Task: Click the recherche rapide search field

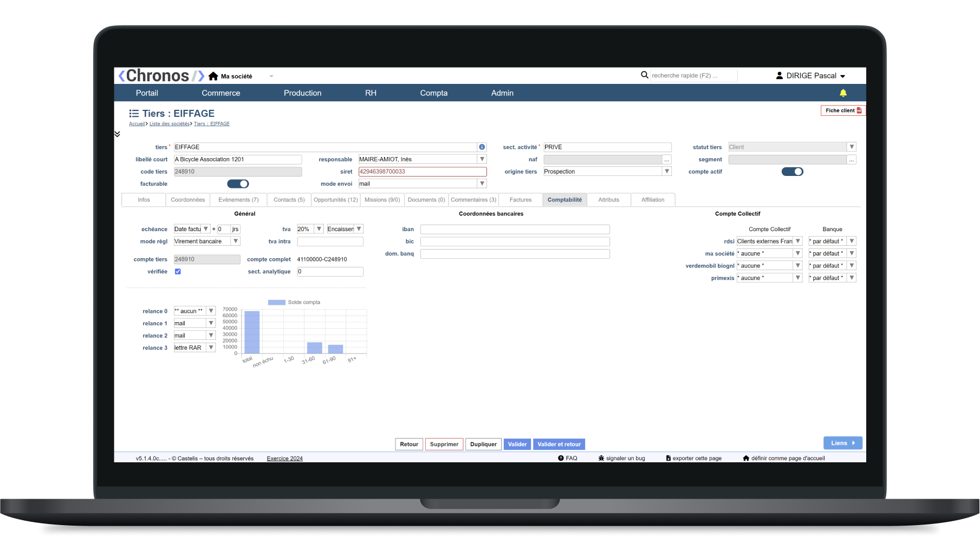Action: pyautogui.click(x=694, y=76)
